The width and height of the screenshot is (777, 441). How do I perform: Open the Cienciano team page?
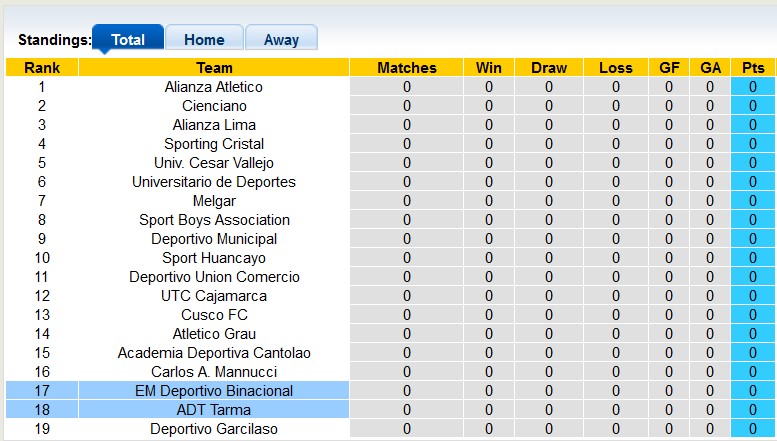[214, 106]
